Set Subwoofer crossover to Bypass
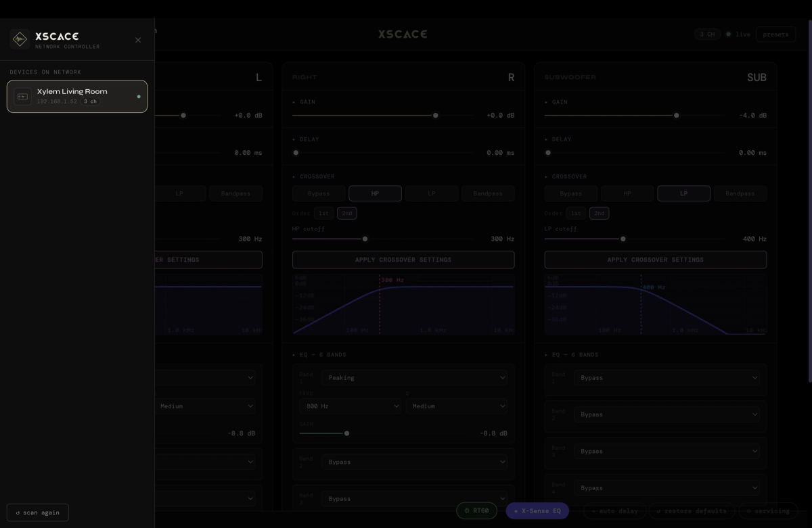 (571, 193)
